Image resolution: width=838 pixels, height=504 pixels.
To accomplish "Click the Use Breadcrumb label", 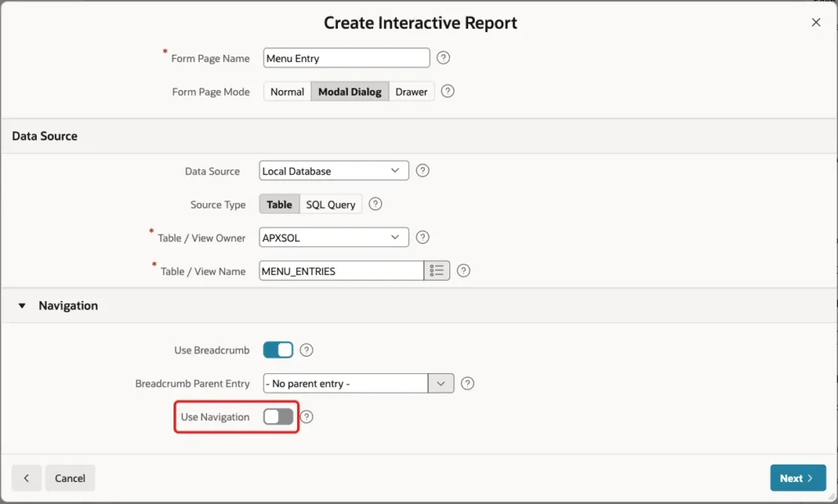I will point(212,350).
